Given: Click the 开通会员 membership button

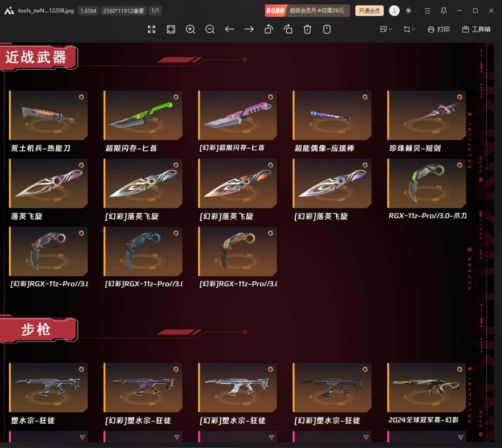Looking at the screenshot, I should point(369,11).
